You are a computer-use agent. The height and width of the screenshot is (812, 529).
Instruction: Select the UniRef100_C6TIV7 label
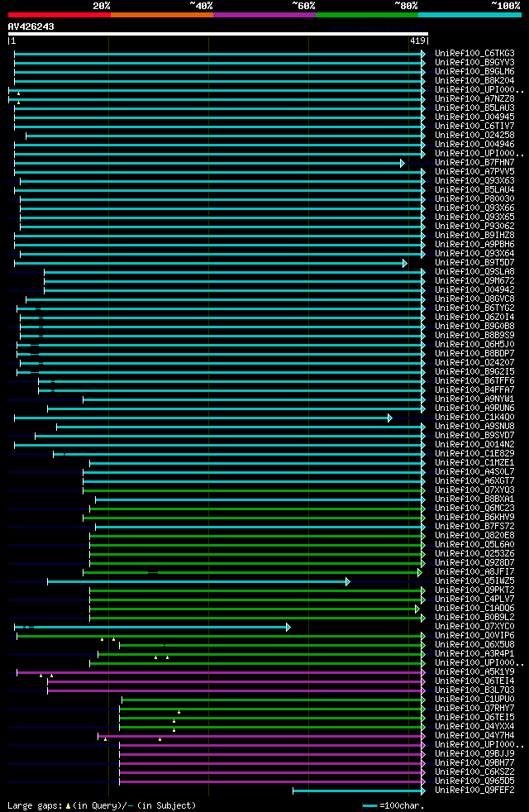[x=474, y=127]
